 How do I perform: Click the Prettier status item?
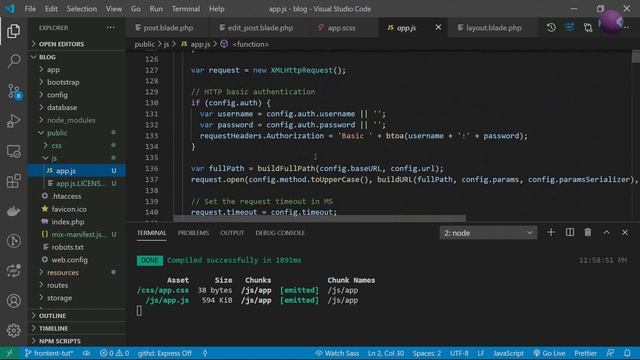coord(585,353)
